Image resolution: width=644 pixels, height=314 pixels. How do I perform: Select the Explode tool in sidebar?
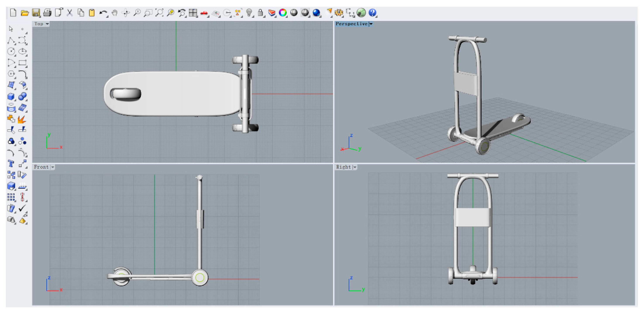(22, 119)
